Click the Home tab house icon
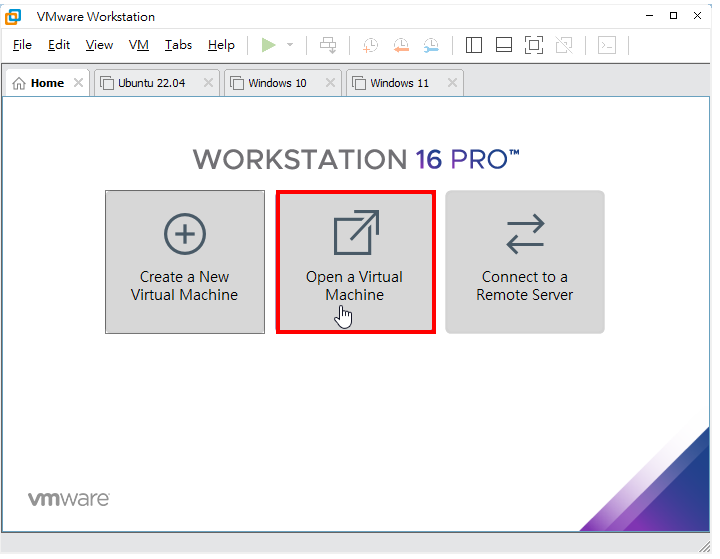This screenshot has width=720, height=559. (x=19, y=84)
